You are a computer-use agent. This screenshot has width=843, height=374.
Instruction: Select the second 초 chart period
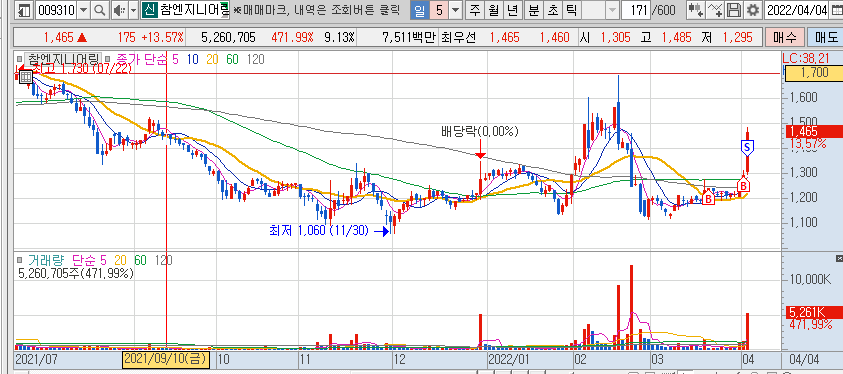point(552,10)
